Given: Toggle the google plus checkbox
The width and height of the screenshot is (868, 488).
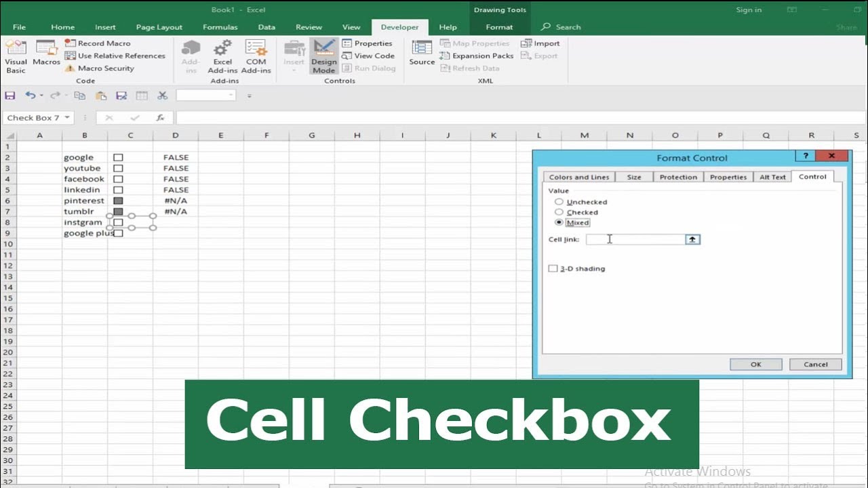Looking at the screenshot, I should 119,233.
